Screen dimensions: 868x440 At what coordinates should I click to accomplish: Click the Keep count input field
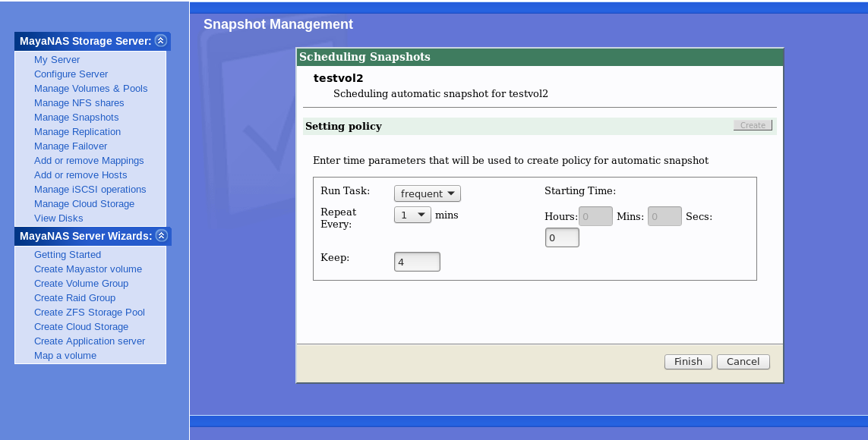(417, 262)
